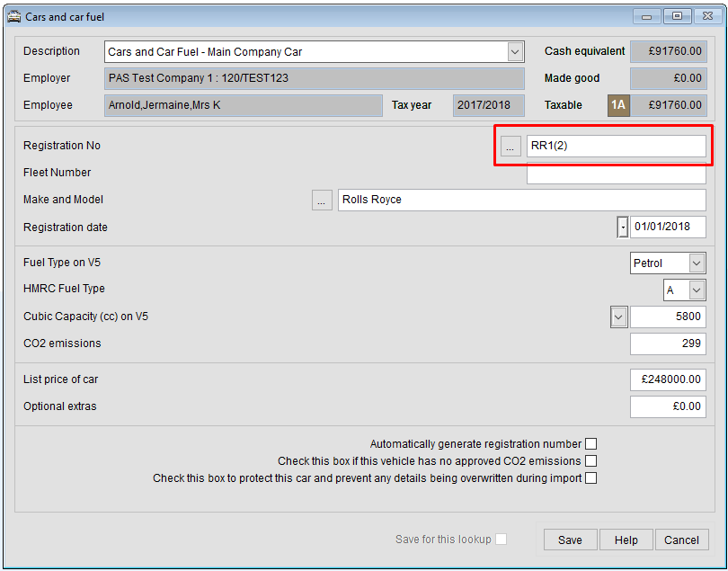Click Taxable value £91760.00
This screenshot has width=728, height=571.
(x=669, y=105)
